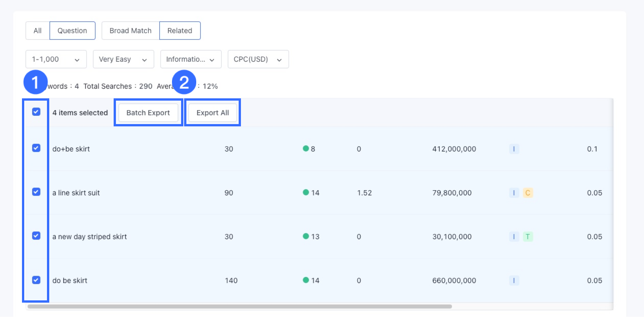Deselect the do+be skirt checkbox
The image size is (644, 317).
(36, 148)
